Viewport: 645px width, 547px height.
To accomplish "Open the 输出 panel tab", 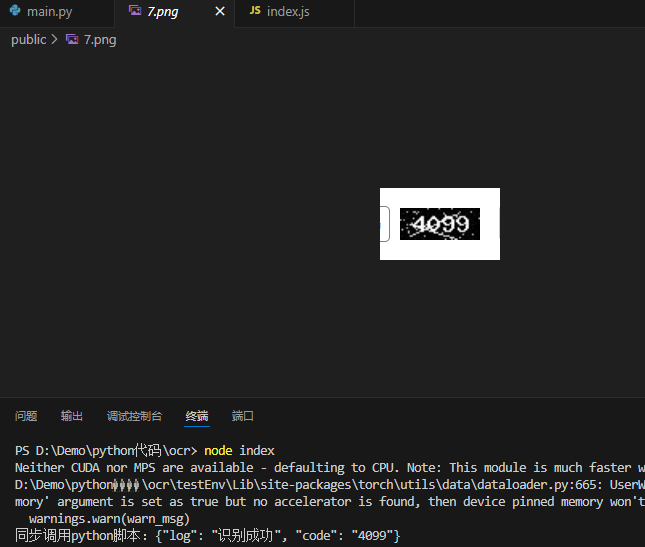I will point(72,416).
